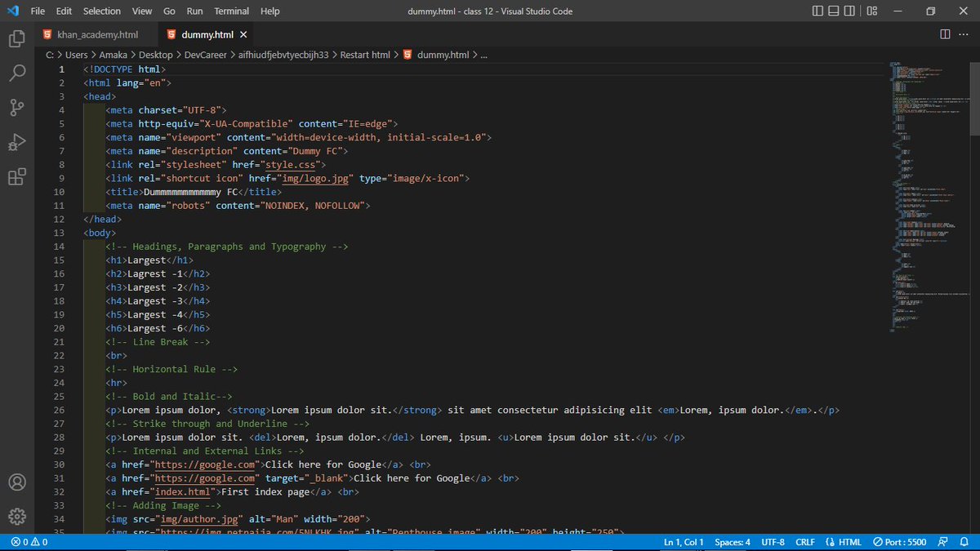Click the breadcrumb ellipsis symbol item
The height and width of the screenshot is (551, 980).
(x=483, y=55)
